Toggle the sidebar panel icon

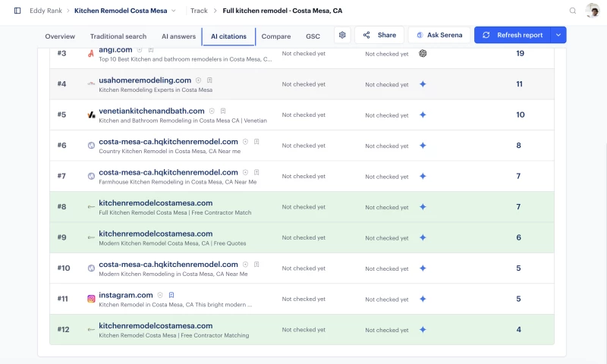pyautogui.click(x=17, y=11)
